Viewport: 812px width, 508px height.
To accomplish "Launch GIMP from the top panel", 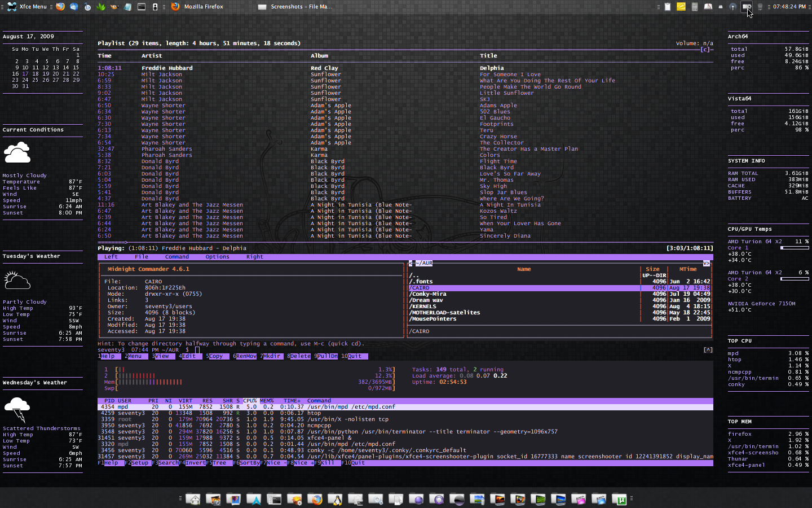I will pyautogui.click(x=114, y=7).
